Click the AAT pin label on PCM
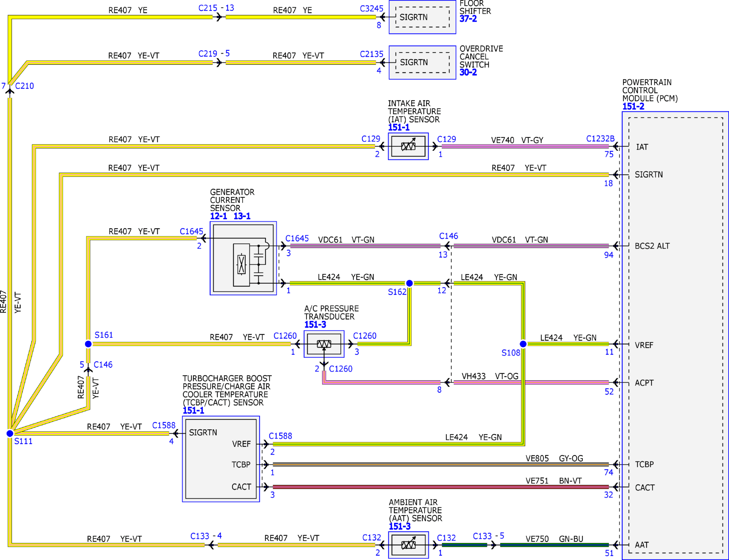The height and width of the screenshot is (560, 729). [x=641, y=545]
